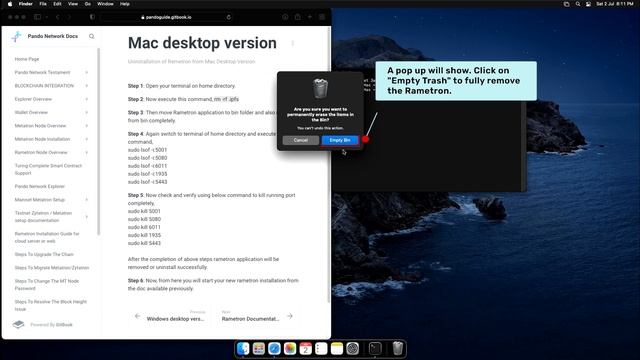Open Photos from the Dock
640x360 pixels.
(x=290, y=349)
